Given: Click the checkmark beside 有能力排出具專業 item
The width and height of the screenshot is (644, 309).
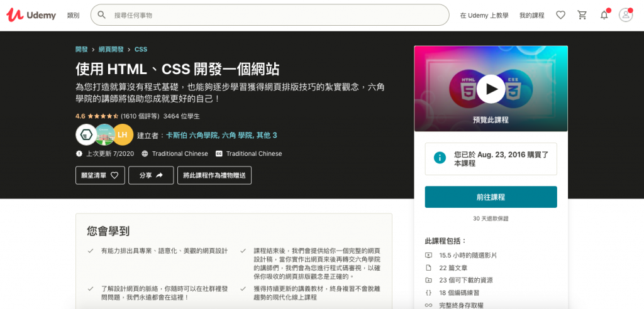Looking at the screenshot, I should 91,251.
